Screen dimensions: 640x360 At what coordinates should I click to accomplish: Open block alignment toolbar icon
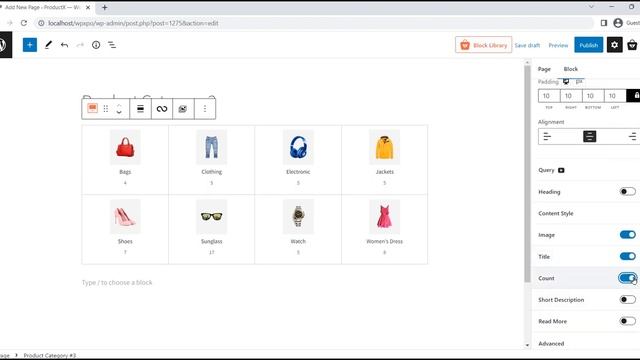(x=140, y=109)
